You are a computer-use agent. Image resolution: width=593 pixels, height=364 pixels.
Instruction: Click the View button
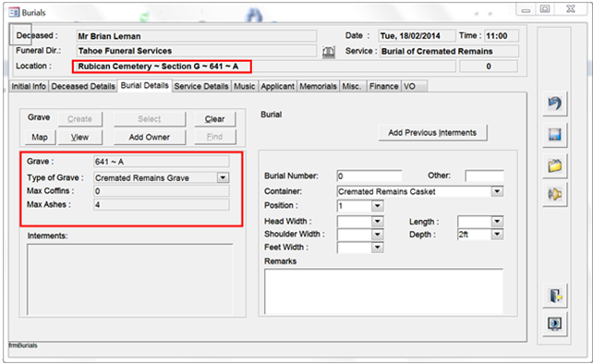pos(79,137)
